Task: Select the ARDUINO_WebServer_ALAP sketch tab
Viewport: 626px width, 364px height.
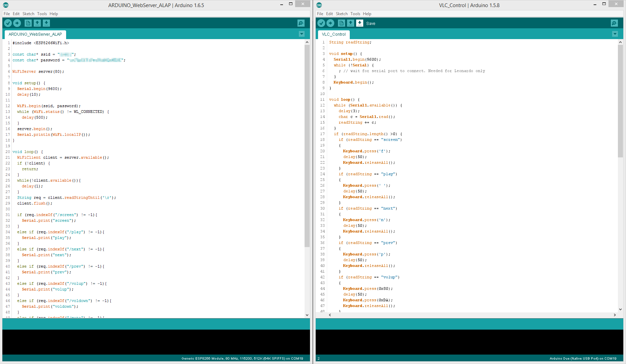Action: pyautogui.click(x=35, y=34)
